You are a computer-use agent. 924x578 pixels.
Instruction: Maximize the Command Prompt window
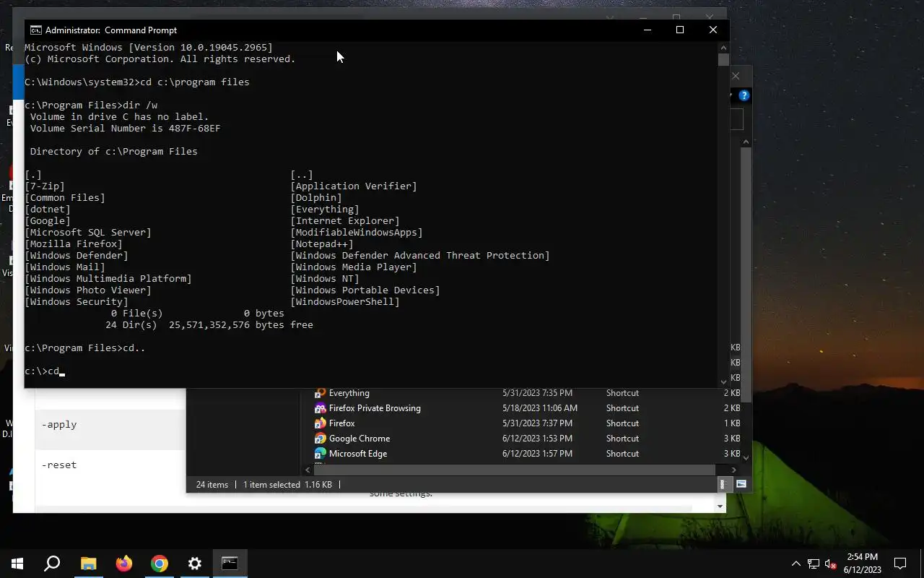(x=680, y=30)
